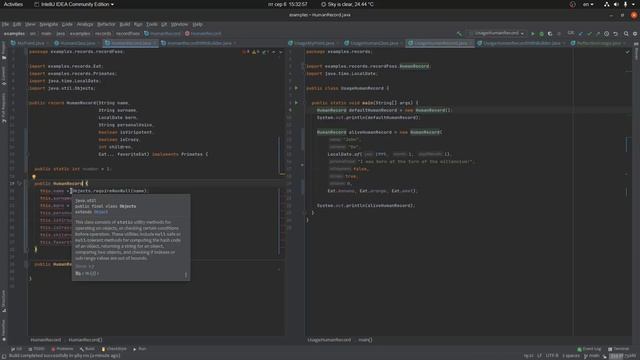The width and height of the screenshot is (640, 360).
Task: Open the Build menu
Action: [x=124, y=24]
